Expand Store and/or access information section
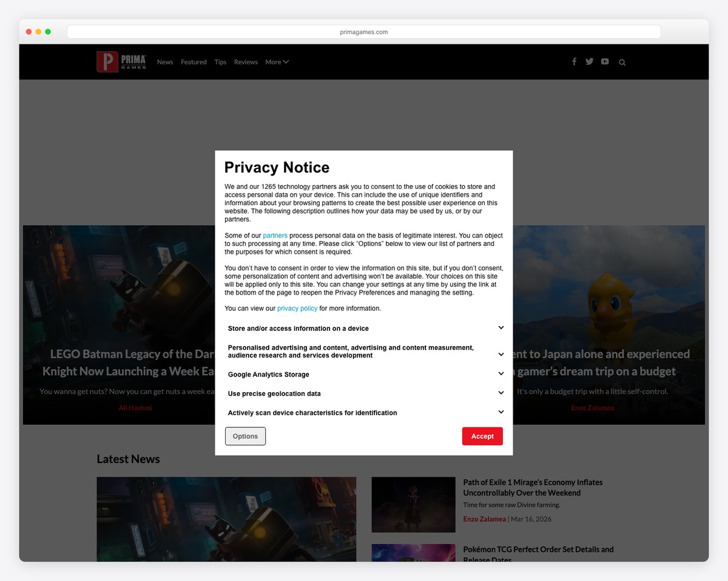Image resolution: width=728 pixels, height=581 pixels. coord(500,328)
